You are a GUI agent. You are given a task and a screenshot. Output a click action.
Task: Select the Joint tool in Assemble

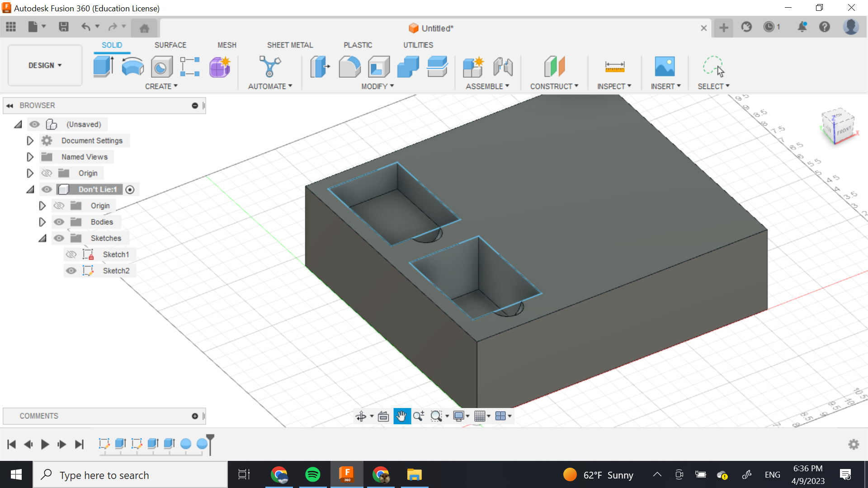click(503, 67)
